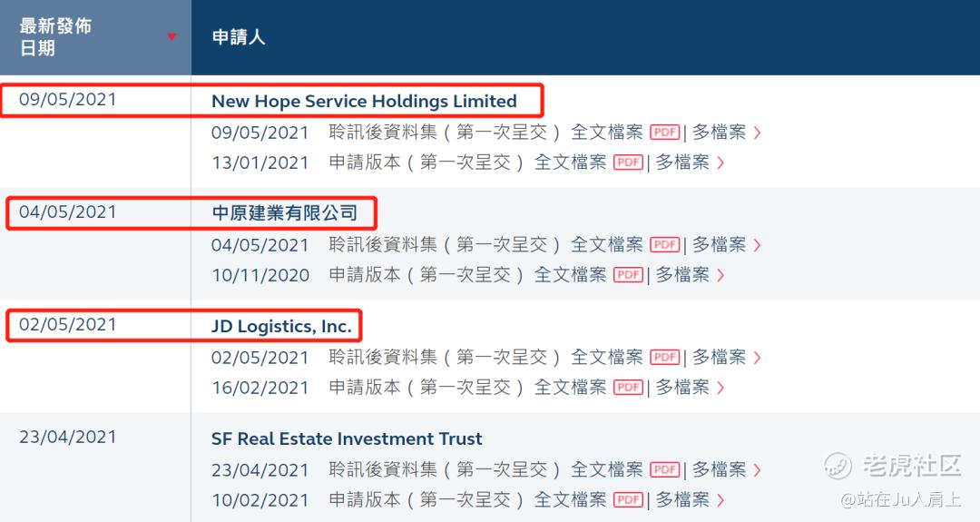This screenshot has width=980, height=522.
Task: Expand 多檔案 arrow for 中原建業 10/11/2020
Action: pyautogui.click(x=720, y=275)
